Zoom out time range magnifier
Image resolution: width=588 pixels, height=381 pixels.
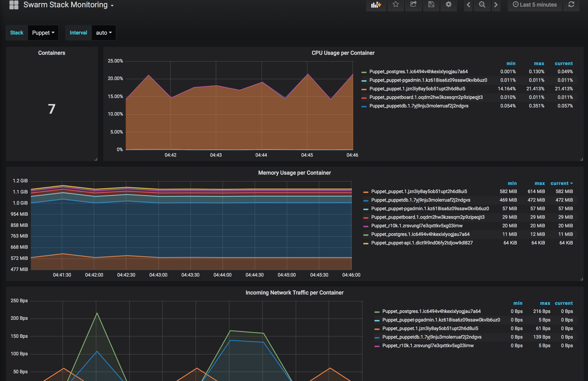(x=482, y=5)
